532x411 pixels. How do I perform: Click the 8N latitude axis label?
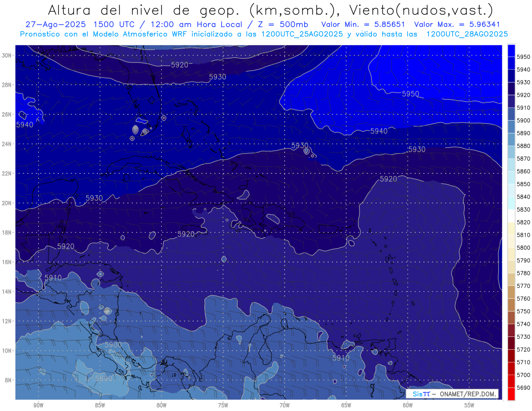(8, 380)
